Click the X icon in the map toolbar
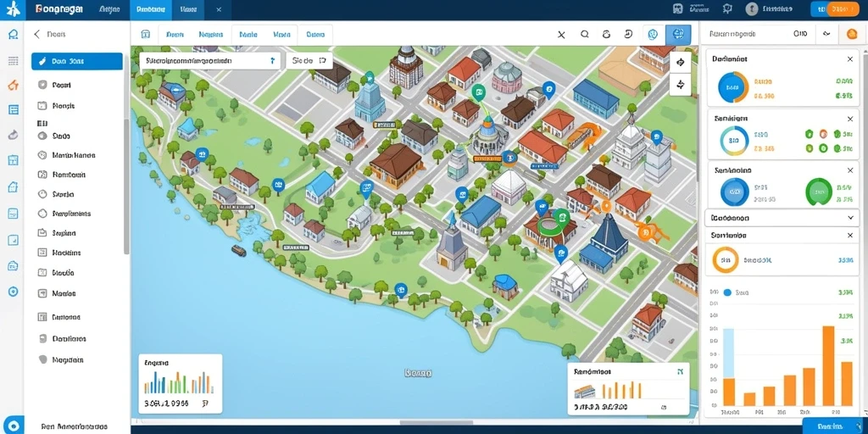This screenshot has height=434, width=868. tap(561, 34)
